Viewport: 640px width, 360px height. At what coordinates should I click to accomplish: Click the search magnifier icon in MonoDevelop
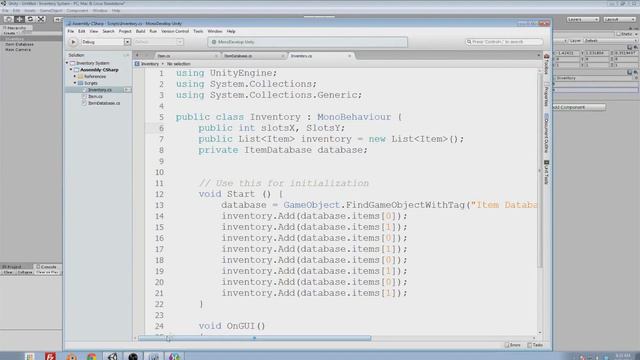click(469, 42)
